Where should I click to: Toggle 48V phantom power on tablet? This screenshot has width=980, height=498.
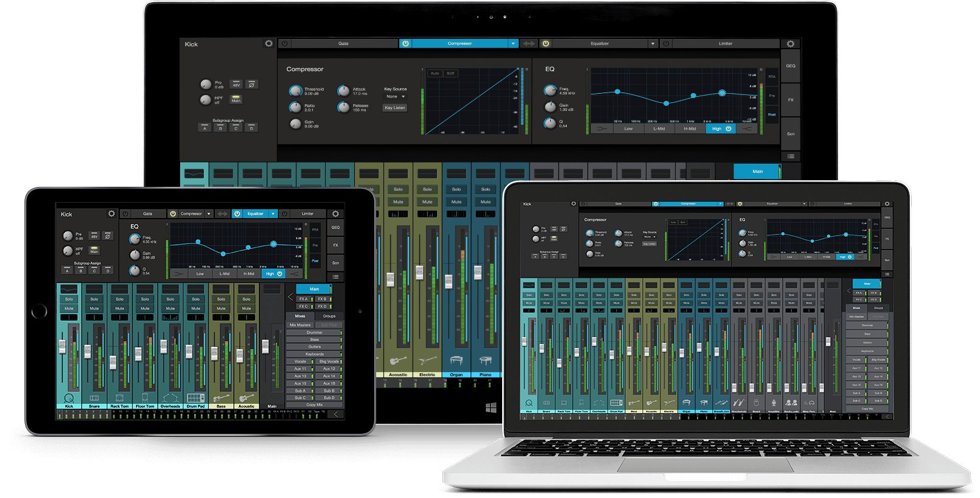(94, 236)
